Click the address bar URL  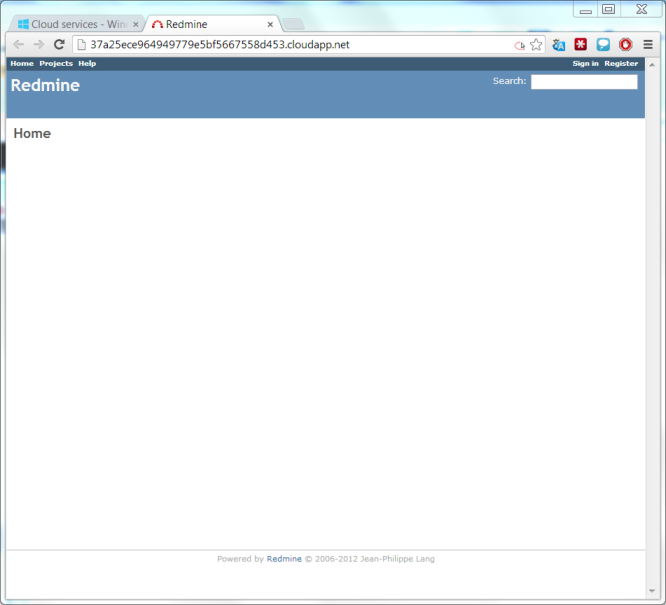click(220, 45)
